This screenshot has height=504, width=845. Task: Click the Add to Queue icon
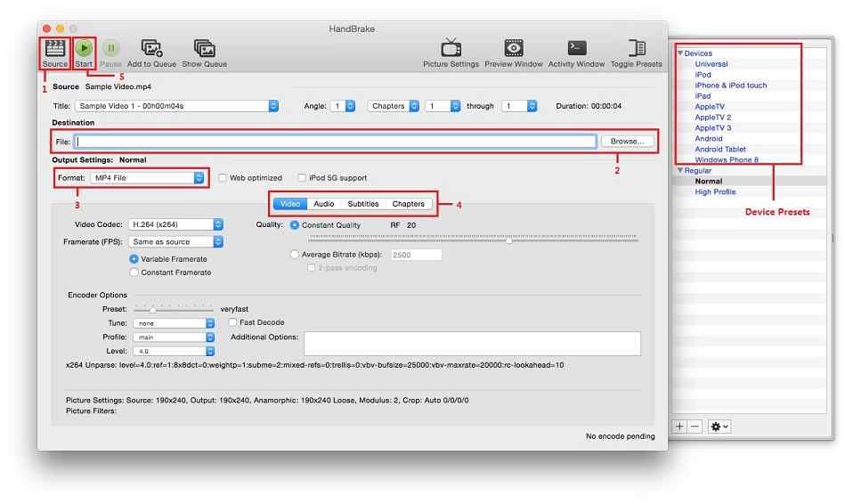tap(151, 48)
